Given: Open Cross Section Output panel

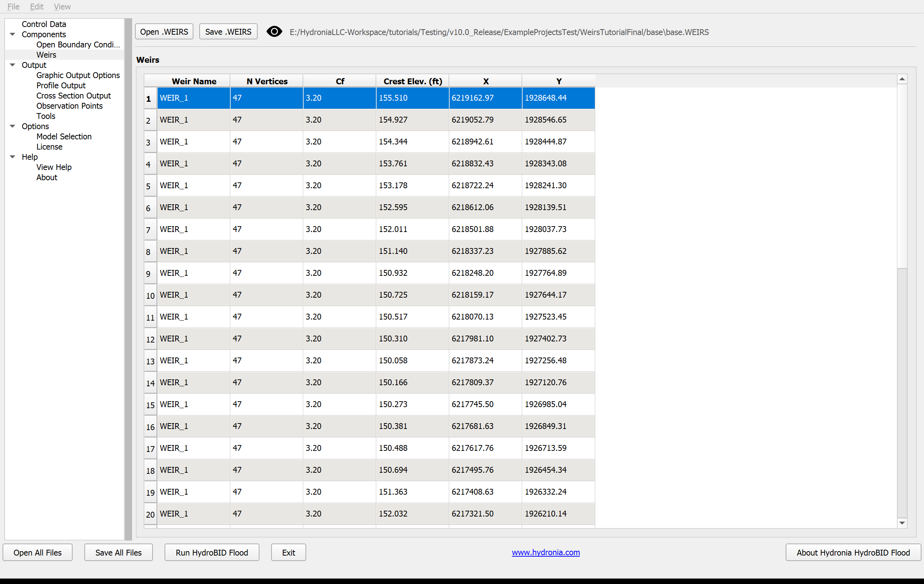Looking at the screenshot, I should pyautogui.click(x=74, y=96).
